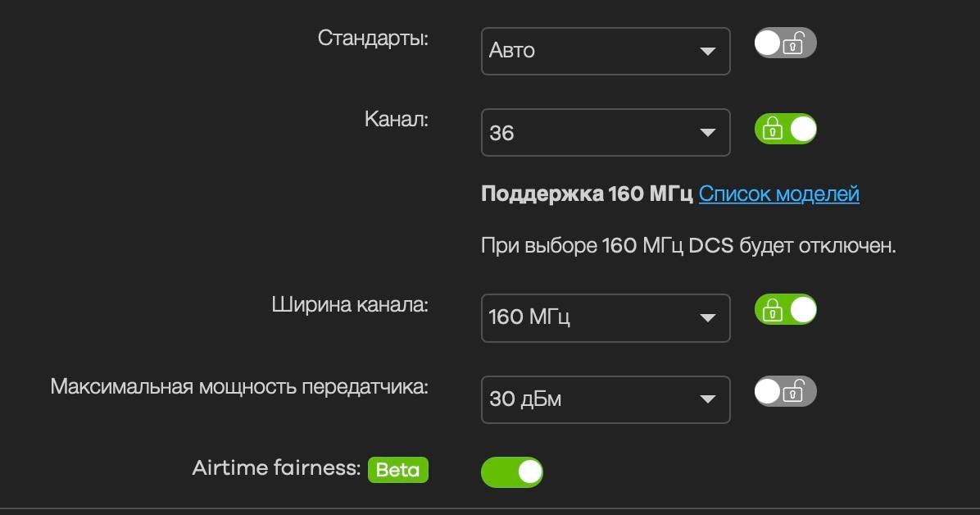Click the lock icon beside the 30 дБм dropdown
The height and width of the screenshot is (515, 980).
tap(793, 393)
